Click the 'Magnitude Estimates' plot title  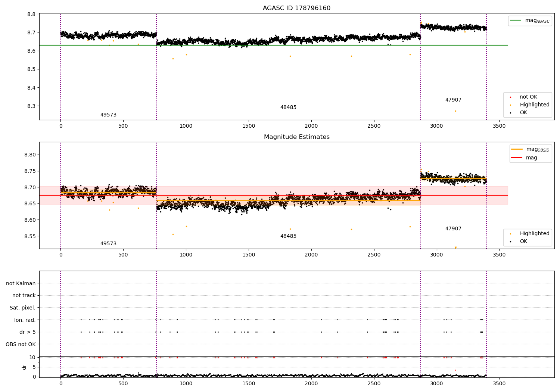pyautogui.click(x=296, y=137)
